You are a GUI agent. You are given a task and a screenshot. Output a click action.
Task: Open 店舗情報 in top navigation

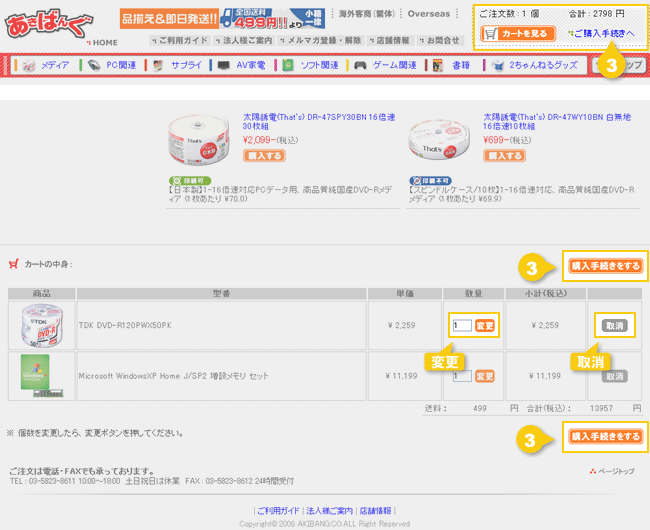click(x=389, y=41)
